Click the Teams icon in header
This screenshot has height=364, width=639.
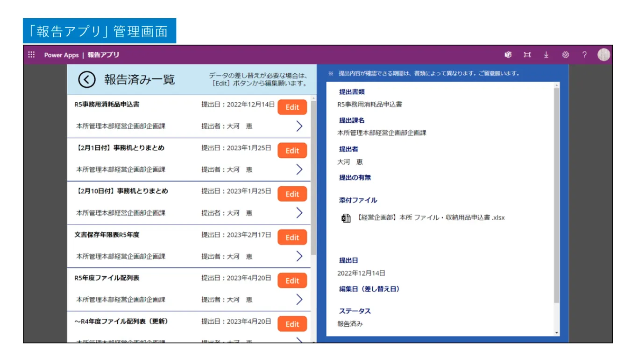(x=508, y=55)
